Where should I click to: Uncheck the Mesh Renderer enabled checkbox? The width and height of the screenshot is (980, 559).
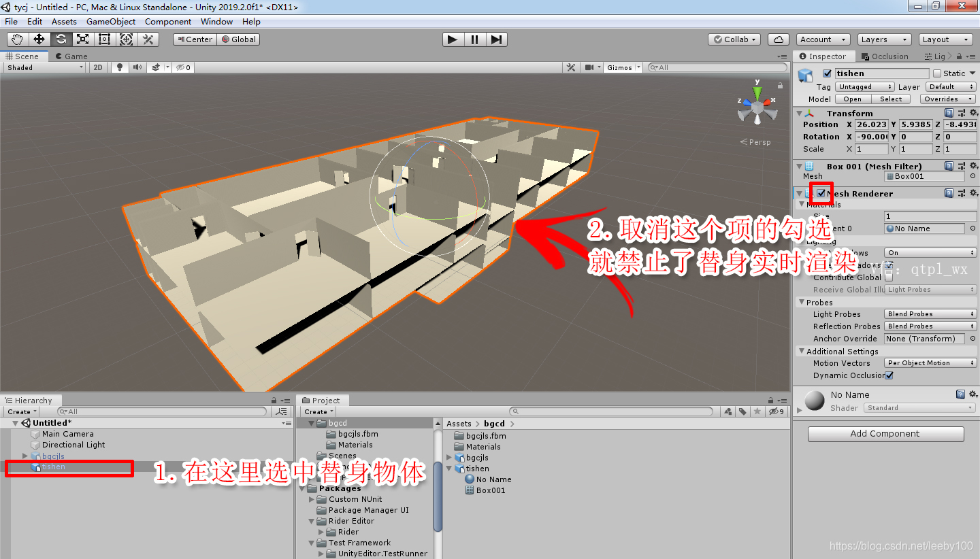(821, 193)
